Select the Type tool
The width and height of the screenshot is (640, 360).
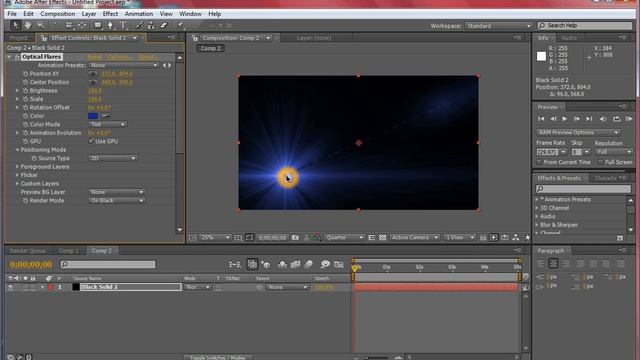tap(123, 25)
